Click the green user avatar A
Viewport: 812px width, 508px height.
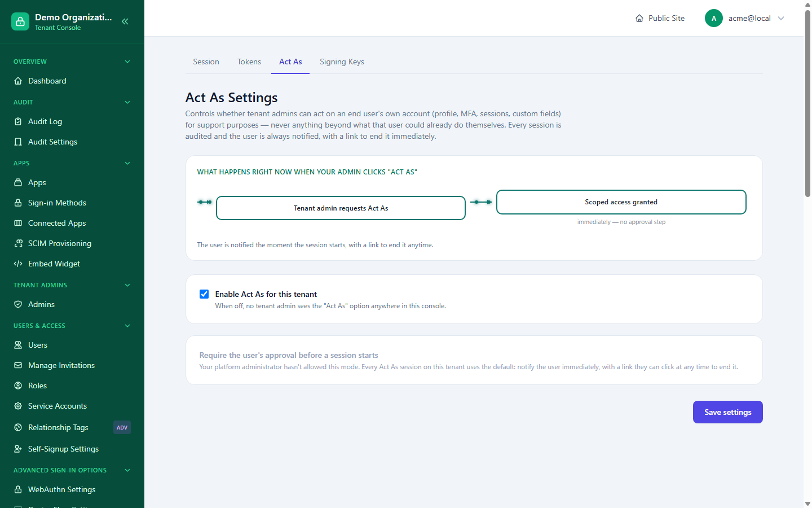coord(714,18)
